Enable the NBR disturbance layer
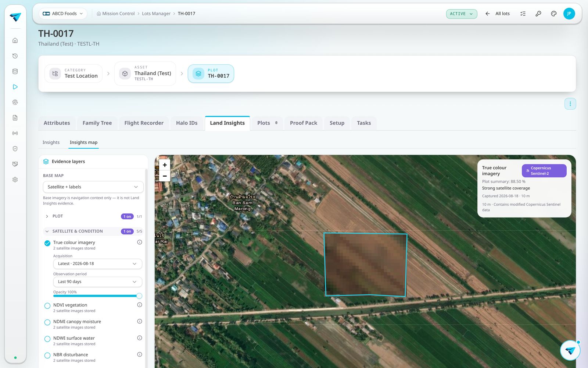 click(x=47, y=355)
